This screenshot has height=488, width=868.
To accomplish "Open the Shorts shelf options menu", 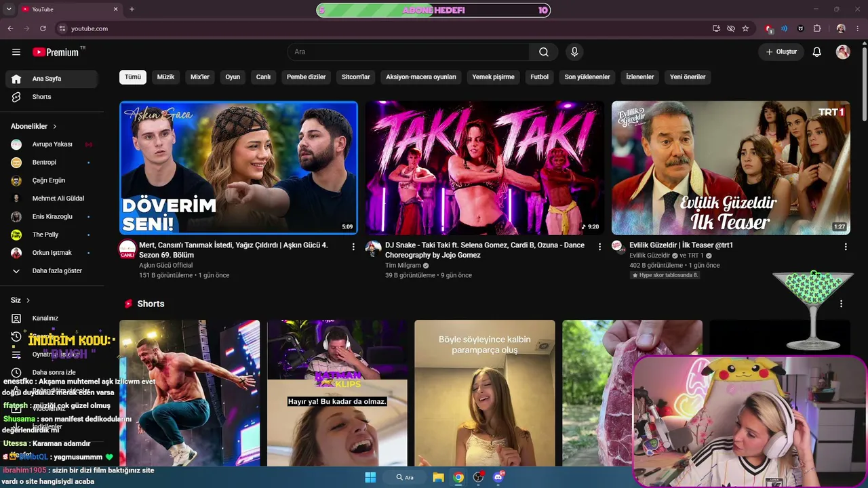I will pyautogui.click(x=842, y=304).
